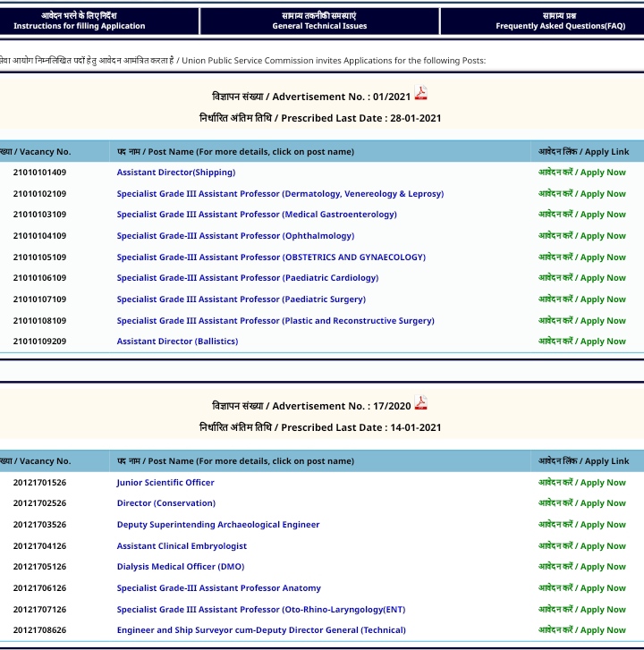This screenshot has height=650, width=644.
Task: Open Frequently Asked Questions (FAQ) tab
Action: pos(542,21)
